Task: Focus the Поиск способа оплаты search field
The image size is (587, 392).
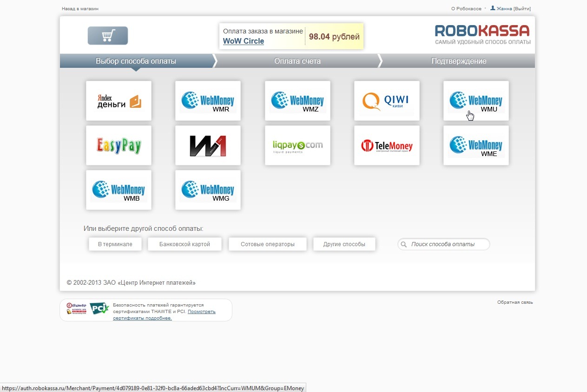Action: click(x=444, y=244)
